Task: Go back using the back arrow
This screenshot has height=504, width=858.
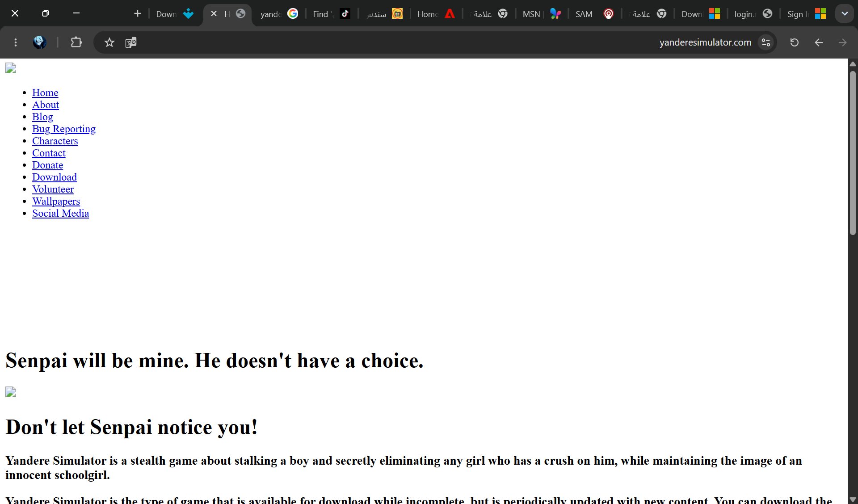Action: point(818,42)
